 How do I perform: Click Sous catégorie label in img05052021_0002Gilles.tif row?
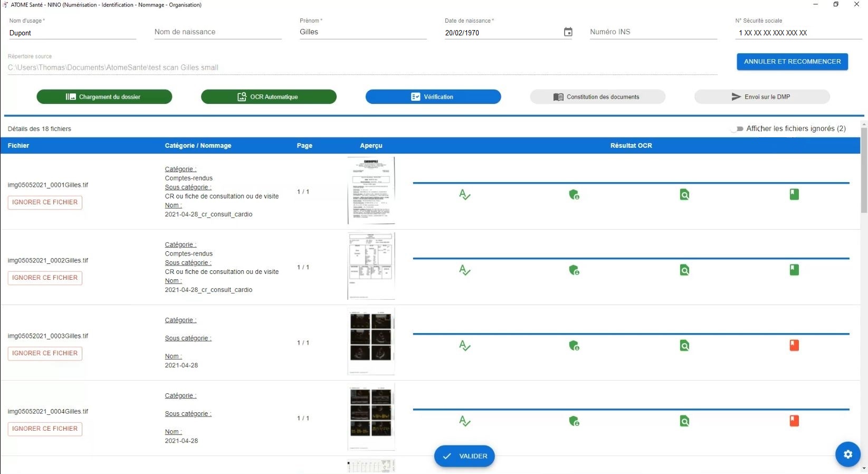coord(188,263)
